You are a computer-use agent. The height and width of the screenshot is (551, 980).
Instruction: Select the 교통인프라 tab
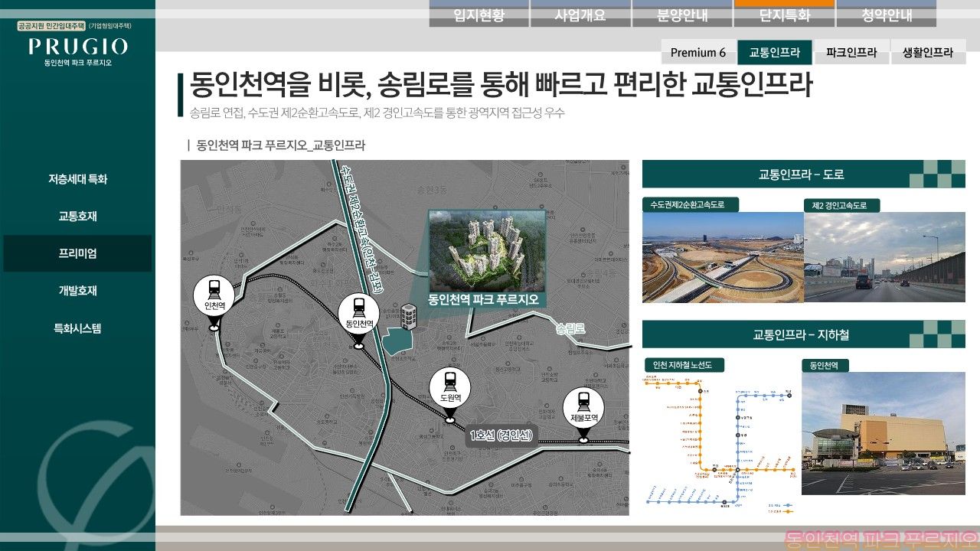(775, 52)
